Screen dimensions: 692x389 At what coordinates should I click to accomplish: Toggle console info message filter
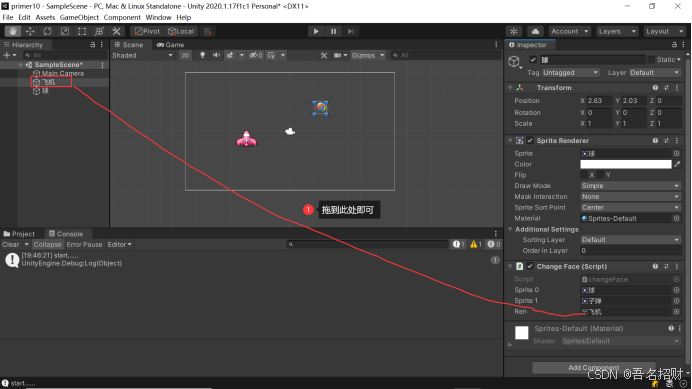[x=459, y=244]
